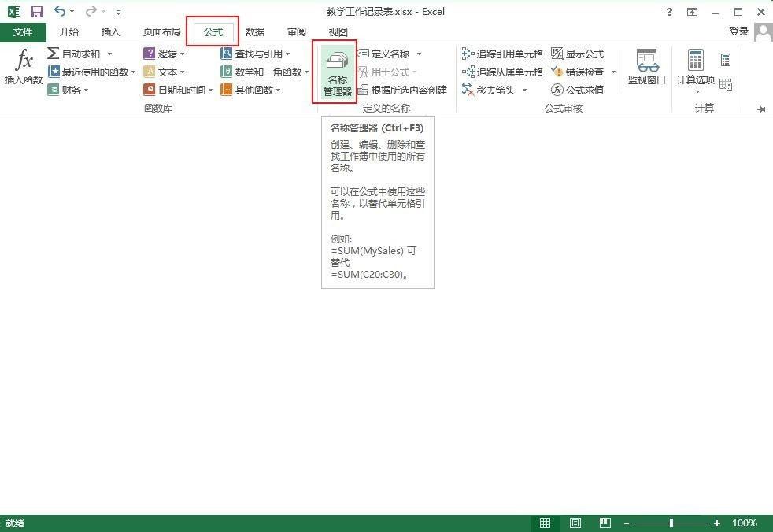Switch to the 数据 ribbon tab

[254, 31]
